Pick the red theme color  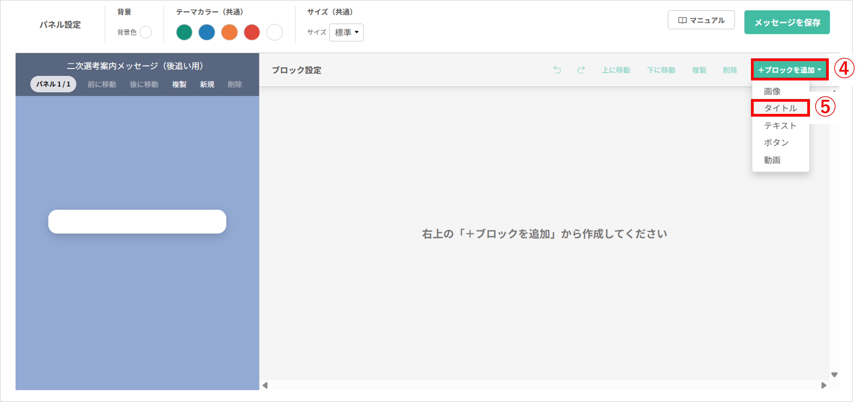[252, 32]
